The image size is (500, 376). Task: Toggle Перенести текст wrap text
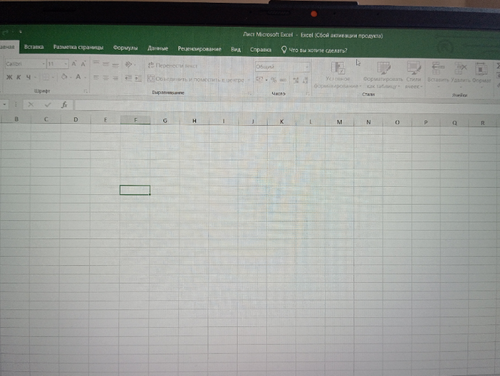click(173, 66)
